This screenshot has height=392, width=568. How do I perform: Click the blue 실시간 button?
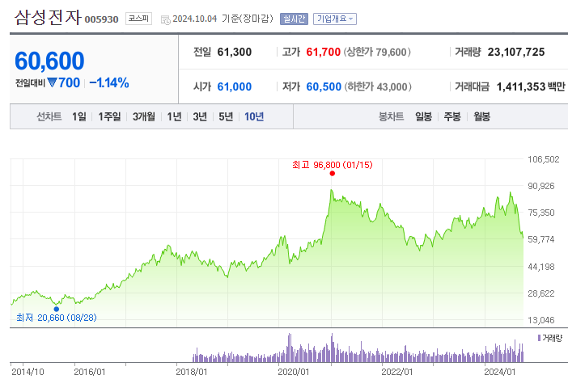294,19
